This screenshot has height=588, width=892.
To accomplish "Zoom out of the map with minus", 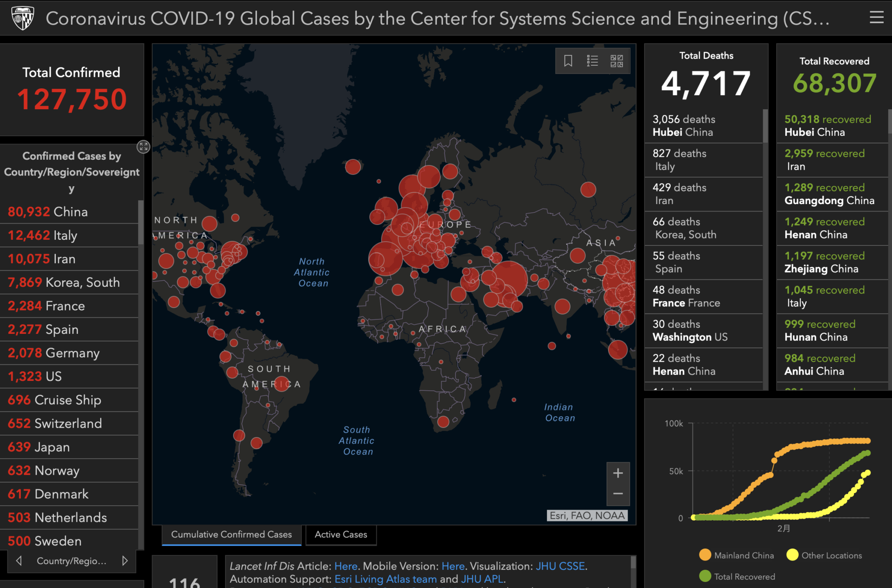I will 618,494.
